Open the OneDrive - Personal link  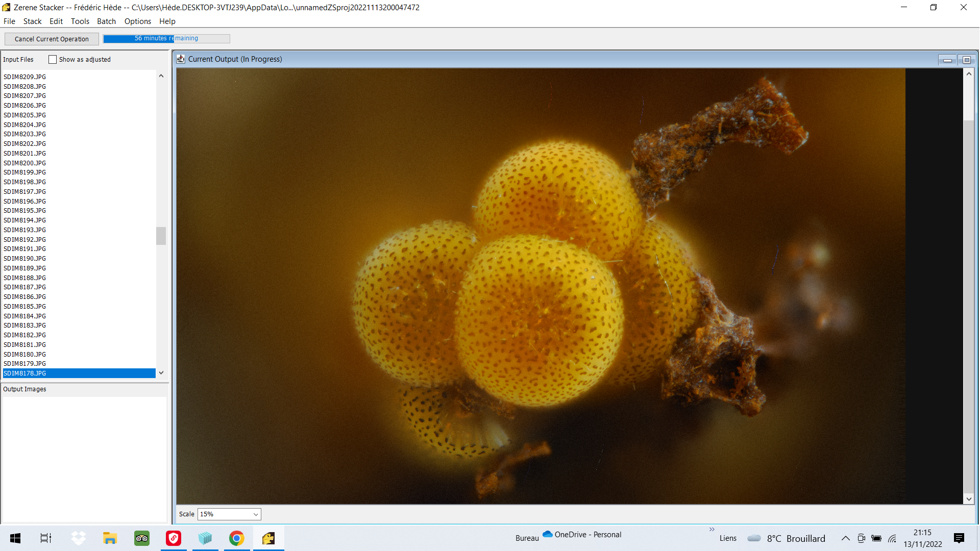[582, 535]
